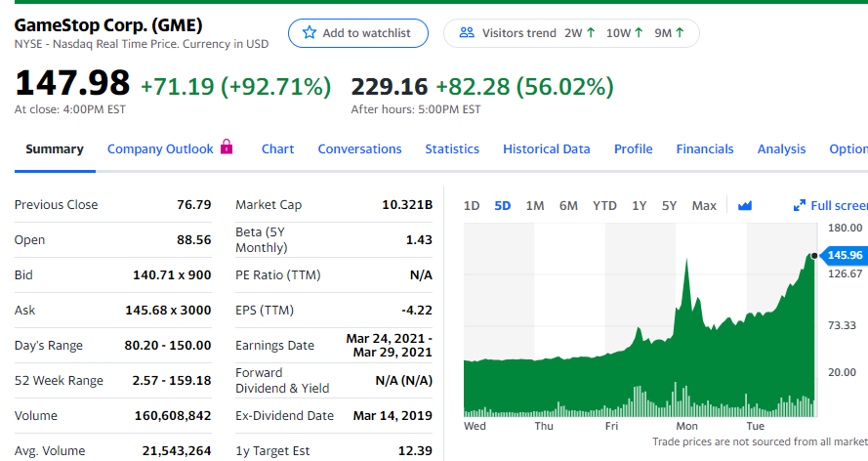Click the +71.19 (+92.71%) change figure
The width and height of the screenshot is (868, 461).
[236, 87]
